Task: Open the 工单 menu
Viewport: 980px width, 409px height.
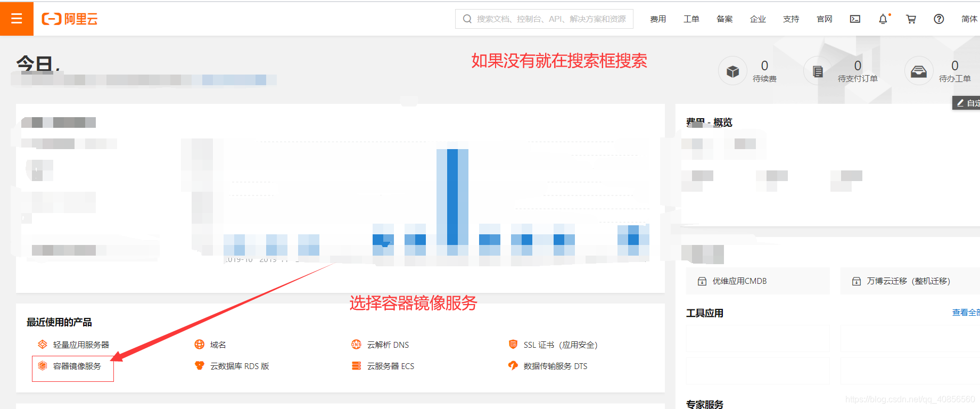Action: click(691, 19)
